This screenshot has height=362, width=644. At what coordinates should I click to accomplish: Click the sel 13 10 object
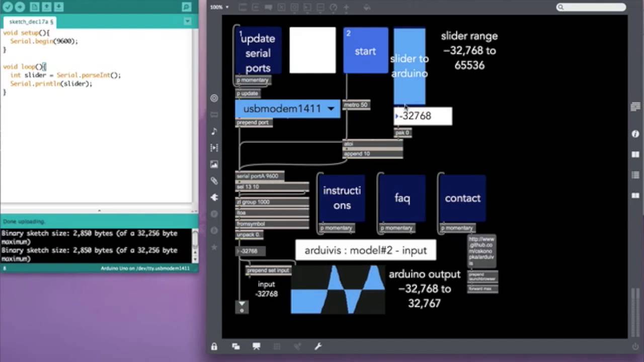272,187
